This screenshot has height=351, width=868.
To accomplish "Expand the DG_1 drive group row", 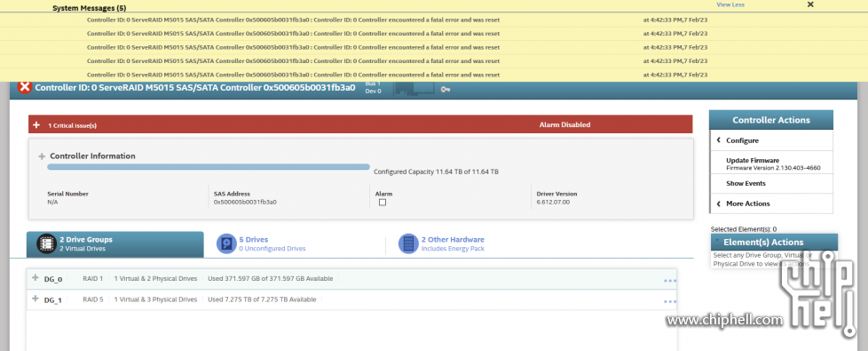I will [36, 299].
